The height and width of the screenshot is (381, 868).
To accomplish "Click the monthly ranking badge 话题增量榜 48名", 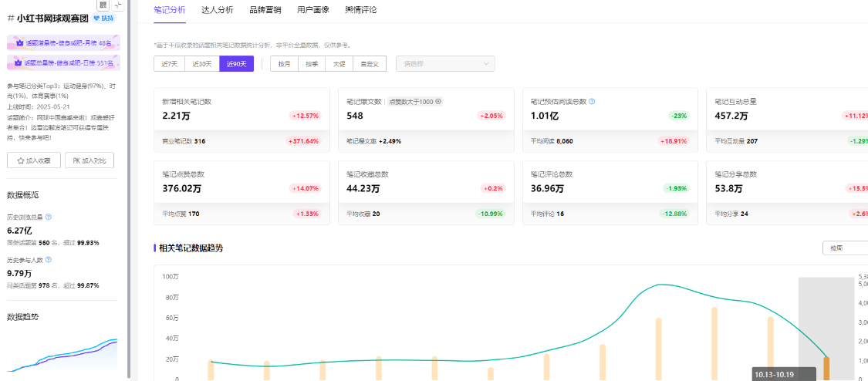I will tap(62, 43).
